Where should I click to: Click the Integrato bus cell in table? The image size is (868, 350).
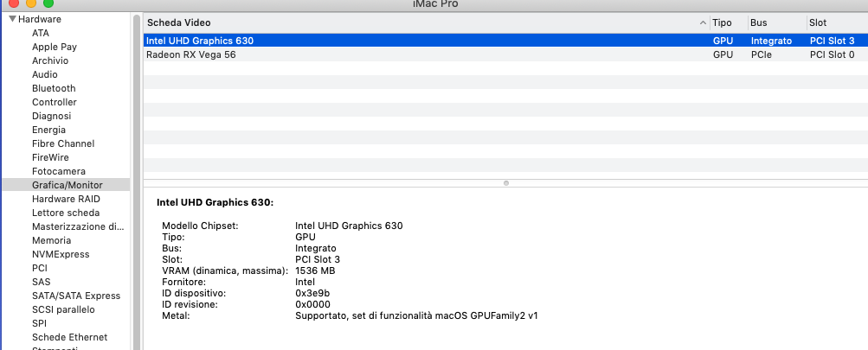772,41
